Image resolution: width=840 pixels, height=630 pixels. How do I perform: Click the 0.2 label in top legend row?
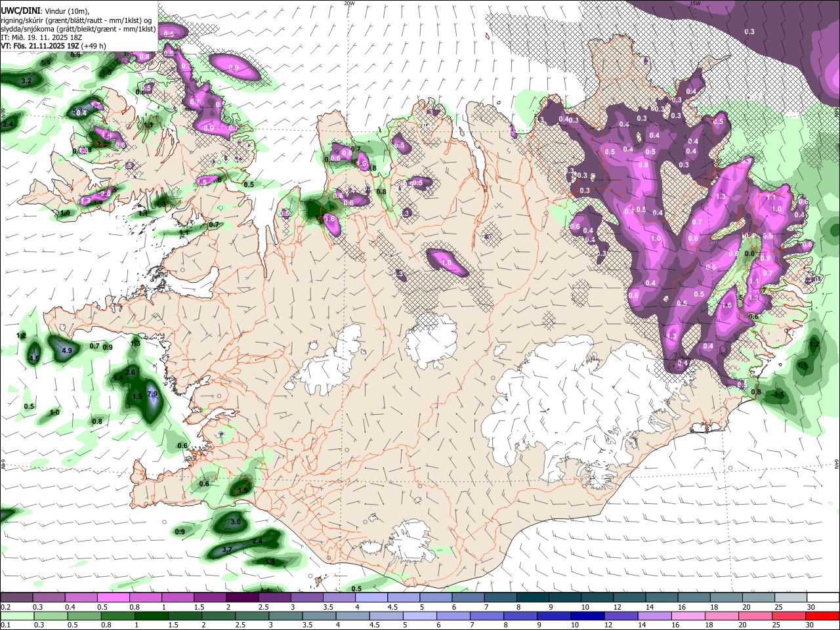pyautogui.click(x=5, y=607)
